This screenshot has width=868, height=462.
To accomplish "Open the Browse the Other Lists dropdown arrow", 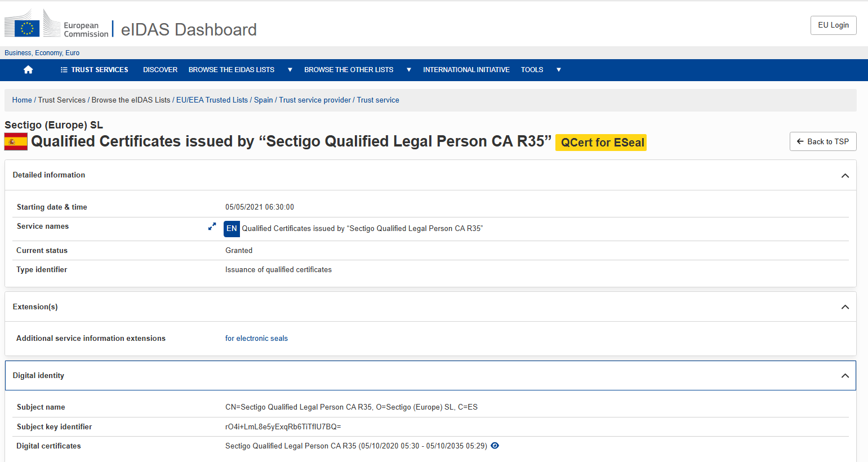I will pos(409,70).
